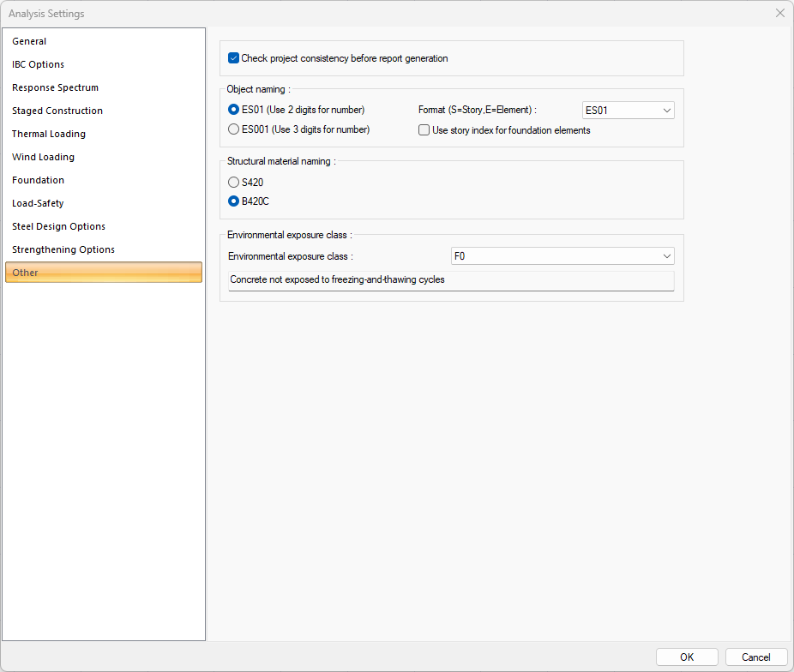794x672 pixels.
Task: Go to Response Spectrum settings
Action: (x=55, y=87)
